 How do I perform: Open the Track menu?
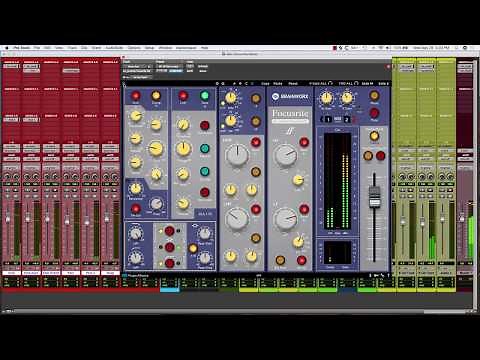72,48
